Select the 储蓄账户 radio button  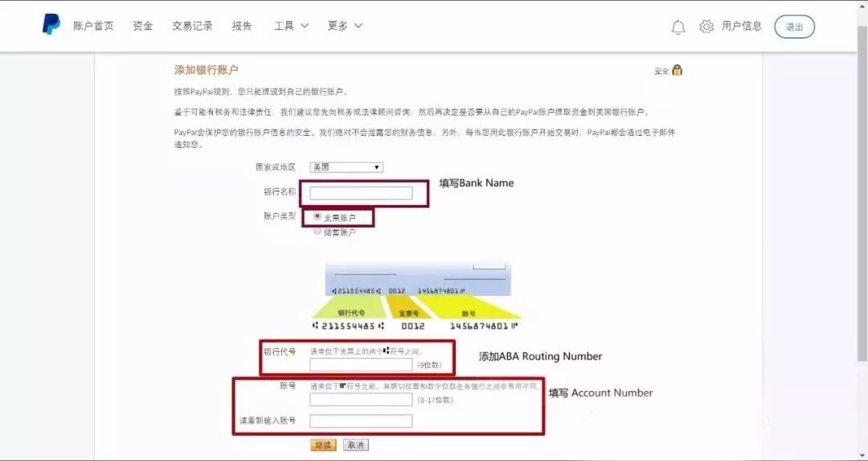point(317,231)
